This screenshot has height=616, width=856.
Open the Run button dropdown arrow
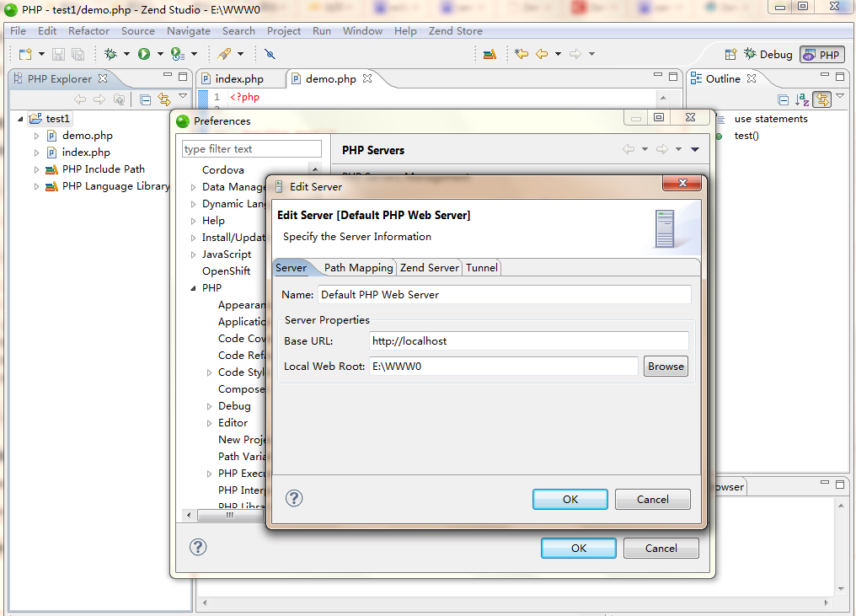[160, 54]
